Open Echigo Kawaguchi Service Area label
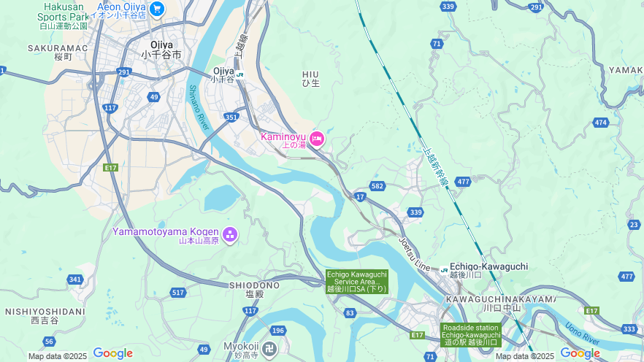644x362 pixels. tap(357, 282)
